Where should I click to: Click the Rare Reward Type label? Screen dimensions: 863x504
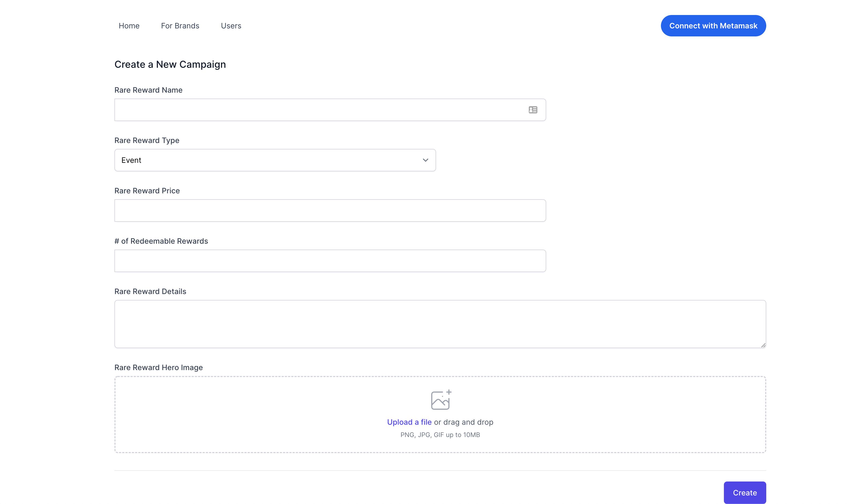[x=147, y=140]
